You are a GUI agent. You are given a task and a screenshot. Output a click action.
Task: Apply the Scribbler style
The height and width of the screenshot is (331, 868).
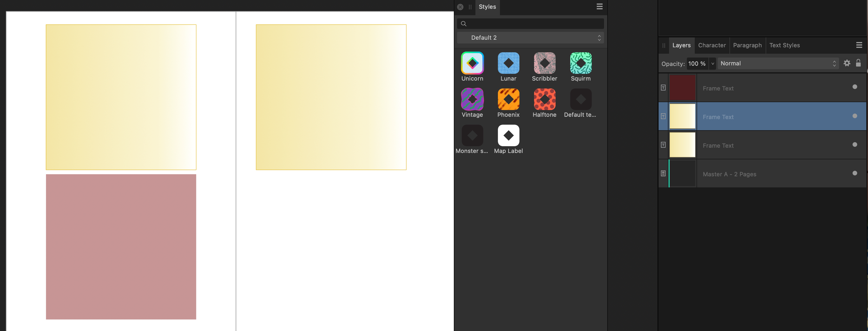tap(545, 63)
